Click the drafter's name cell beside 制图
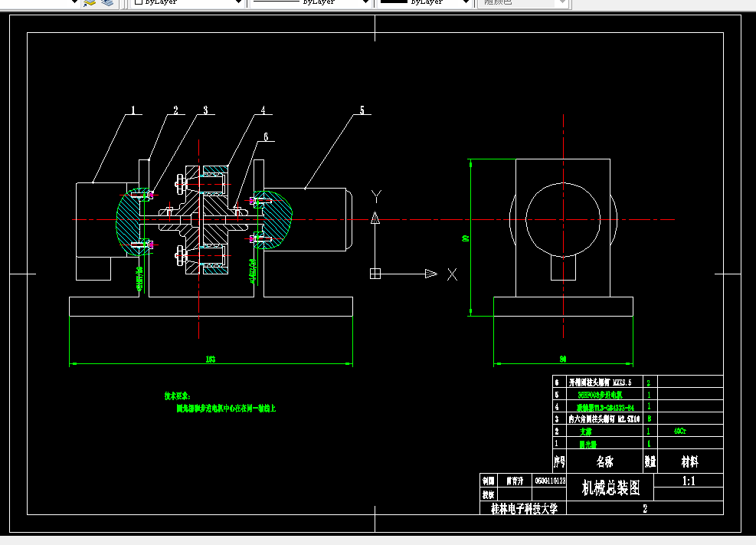The image size is (756, 545). (515, 481)
